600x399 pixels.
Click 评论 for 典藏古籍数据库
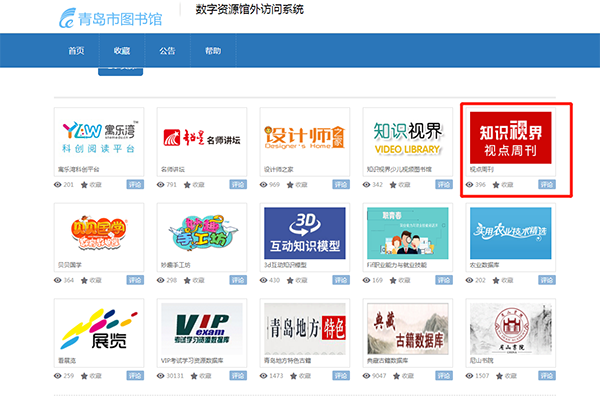coord(444,376)
